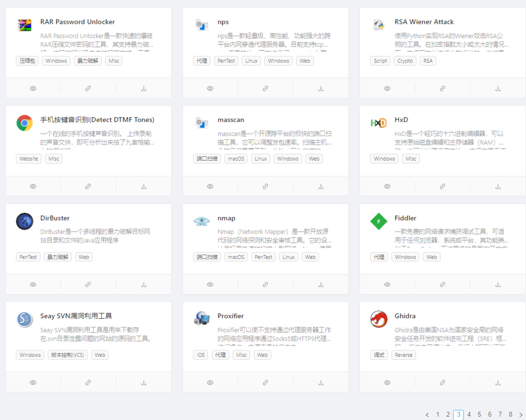Image resolution: width=526 pixels, height=420 pixels.
Task: Download RAR Password Unlocker
Action: pos(144,89)
